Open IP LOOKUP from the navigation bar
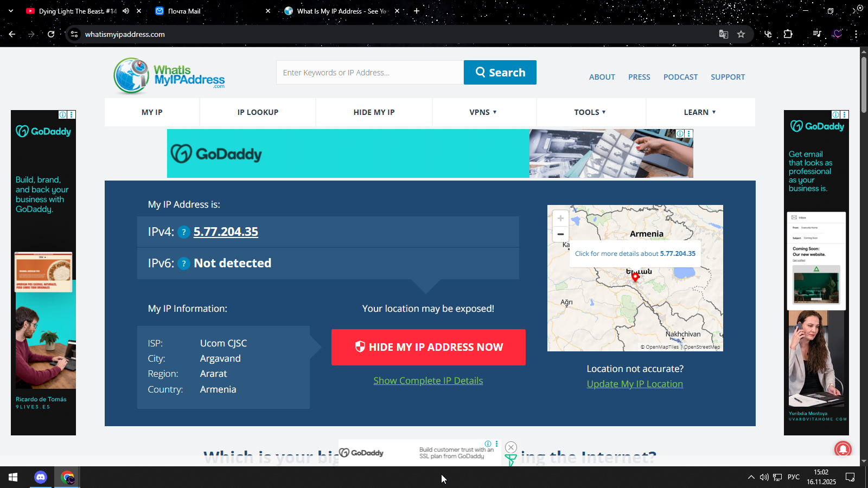868x488 pixels. [258, 112]
